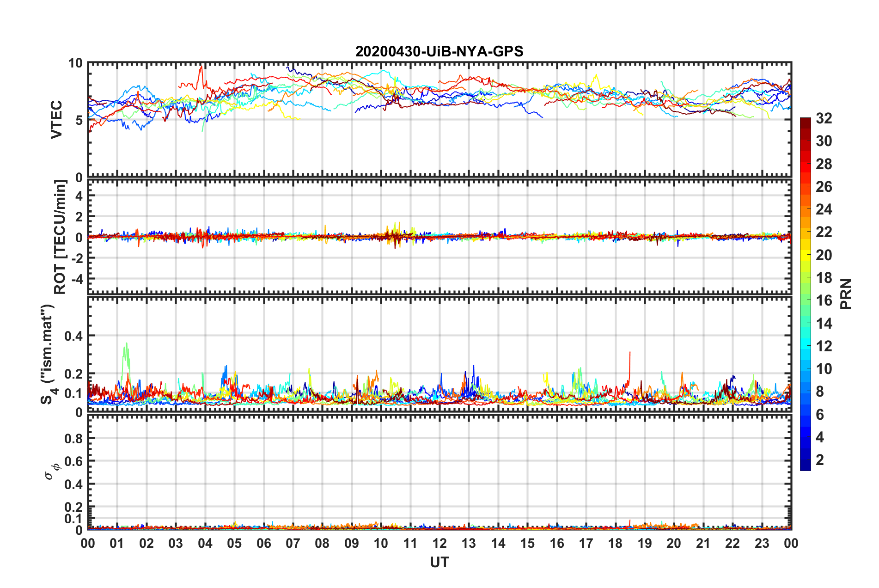Screen dimensions: 879x588
Task: Click x-axis hour tick "21"
Action: (x=703, y=543)
